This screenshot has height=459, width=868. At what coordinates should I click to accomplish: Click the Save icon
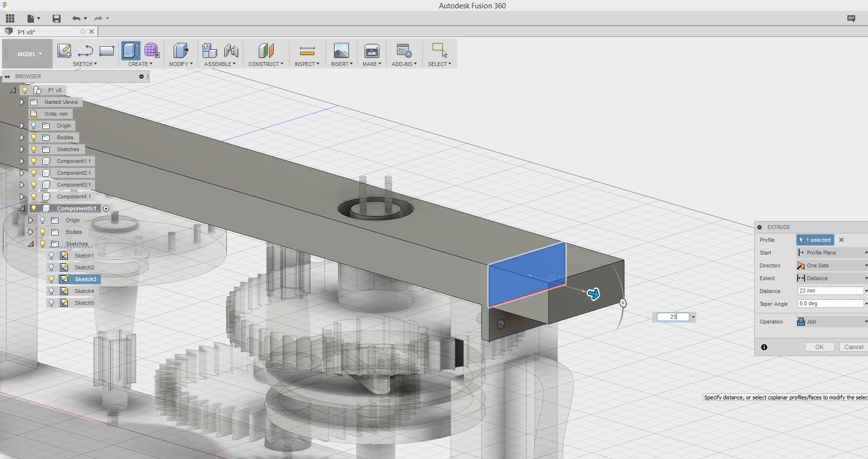(x=57, y=19)
